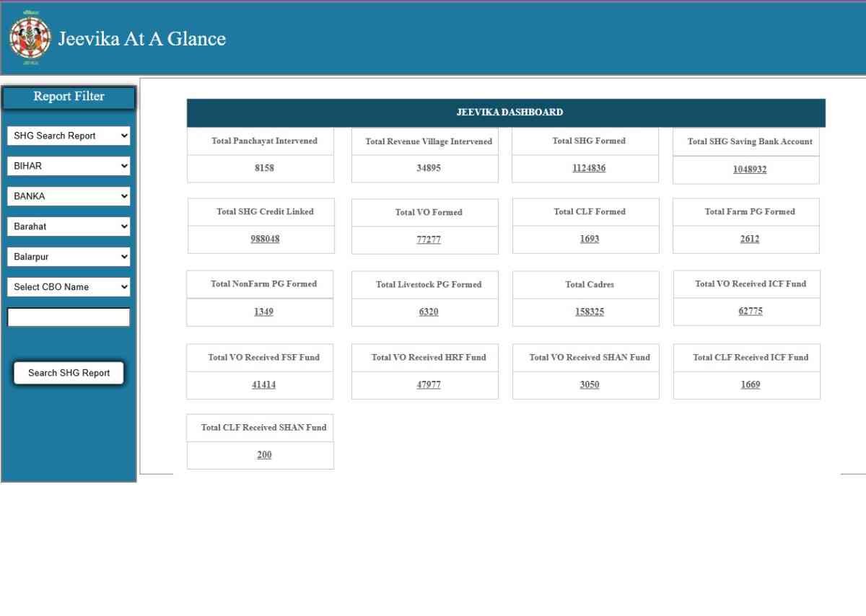Viewport: 866px width, 616px height.
Task: Open Total SHG Formed value 1124836
Action: click(589, 168)
